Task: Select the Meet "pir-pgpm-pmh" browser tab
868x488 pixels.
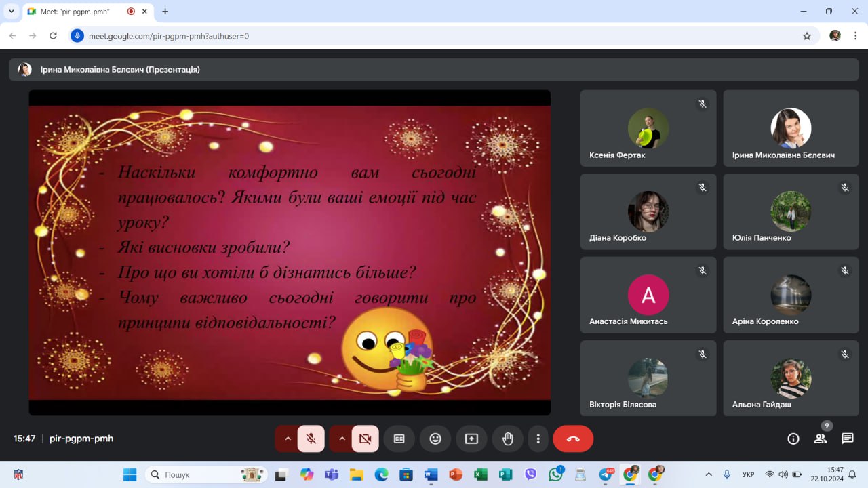Action: (78, 12)
